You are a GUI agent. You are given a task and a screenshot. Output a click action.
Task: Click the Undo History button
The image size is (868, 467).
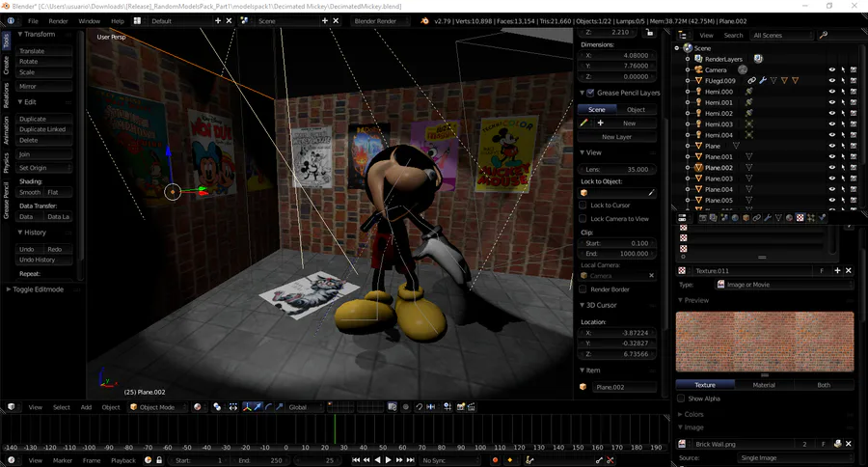pos(43,260)
